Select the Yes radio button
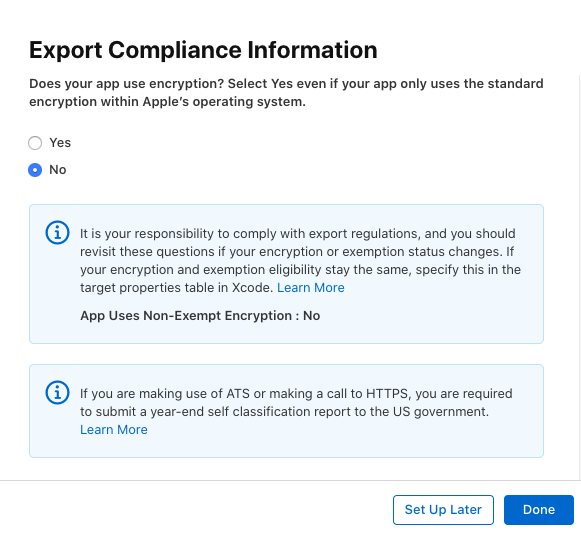Image resolution: width=581 pixels, height=534 pixels. click(x=35, y=143)
